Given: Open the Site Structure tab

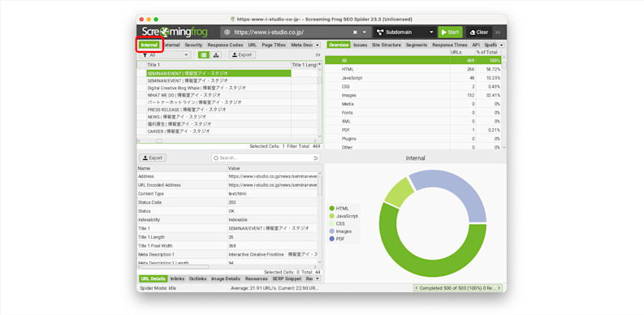Looking at the screenshot, I should coord(387,45).
